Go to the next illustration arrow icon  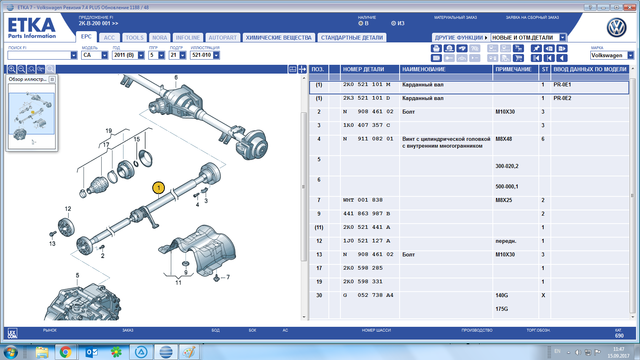click(x=562, y=48)
